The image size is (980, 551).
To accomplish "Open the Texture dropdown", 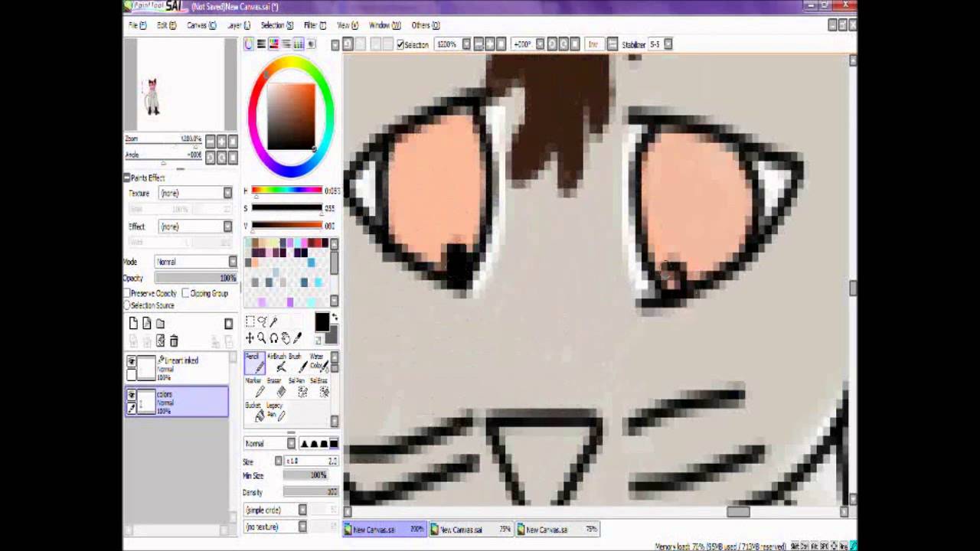I will [x=195, y=193].
